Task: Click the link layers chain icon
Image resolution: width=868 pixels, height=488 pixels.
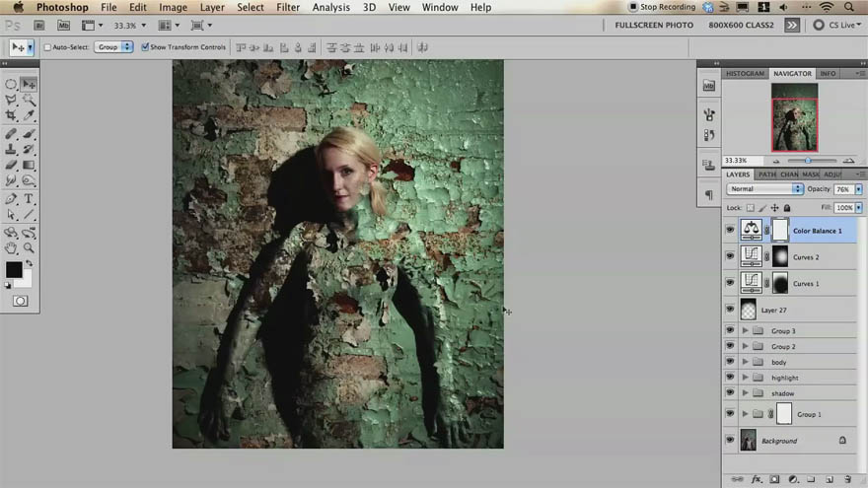Action: [738, 479]
